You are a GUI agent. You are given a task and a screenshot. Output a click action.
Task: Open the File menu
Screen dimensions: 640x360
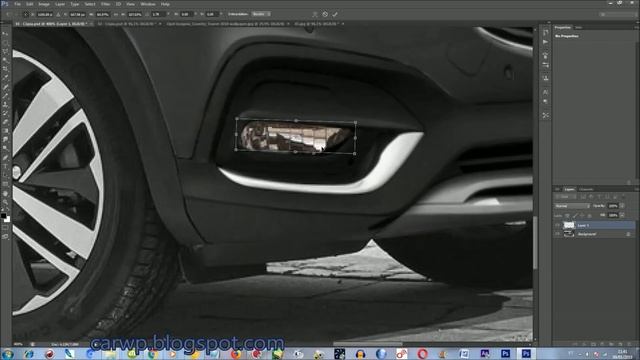coord(18,4)
